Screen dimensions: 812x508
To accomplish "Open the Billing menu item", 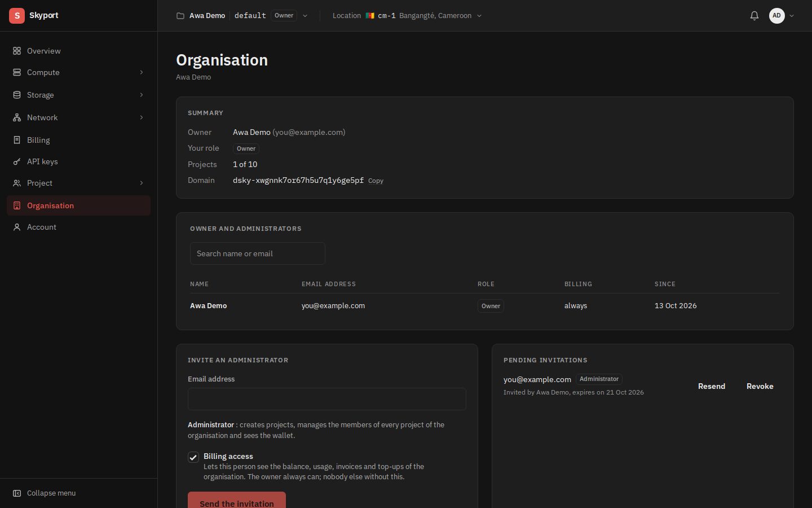I will pos(78,140).
